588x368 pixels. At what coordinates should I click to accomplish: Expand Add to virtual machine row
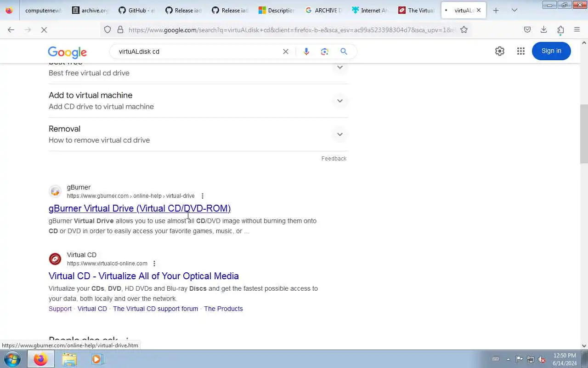point(198,101)
